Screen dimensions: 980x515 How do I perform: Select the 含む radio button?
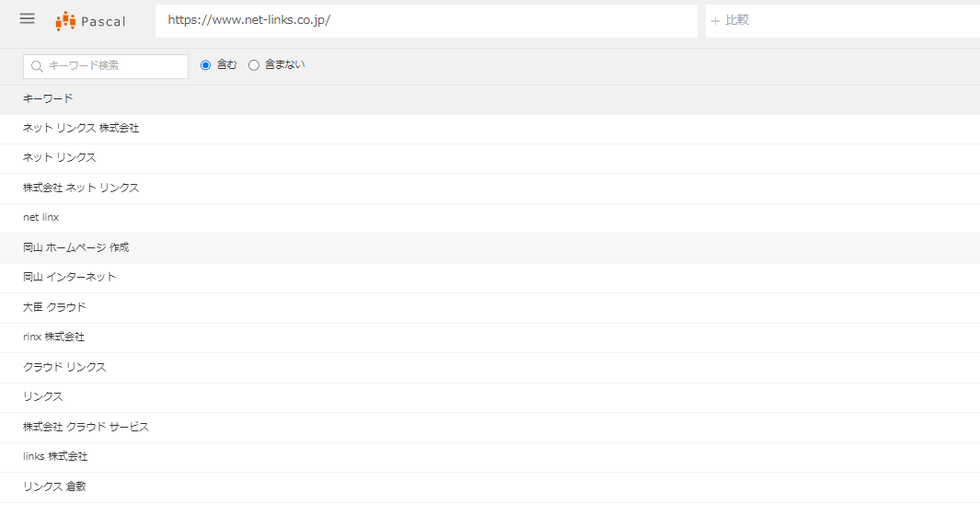pos(205,65)
